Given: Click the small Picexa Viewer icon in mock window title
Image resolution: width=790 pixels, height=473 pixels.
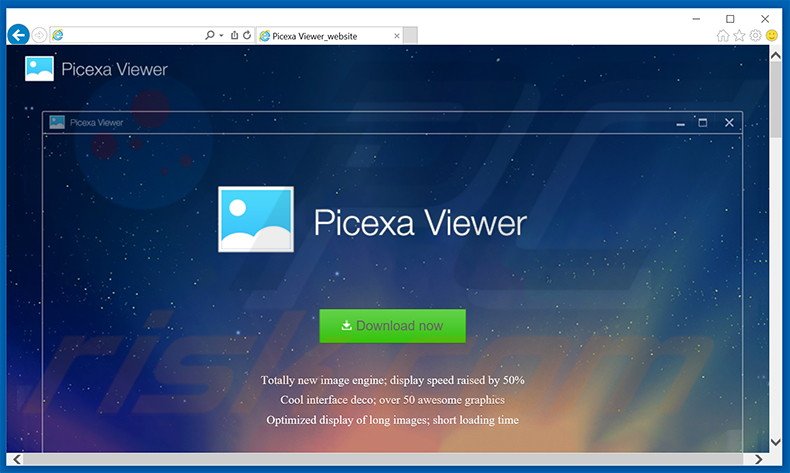Looking at the screenshot, I should click(x=57, y=122).
